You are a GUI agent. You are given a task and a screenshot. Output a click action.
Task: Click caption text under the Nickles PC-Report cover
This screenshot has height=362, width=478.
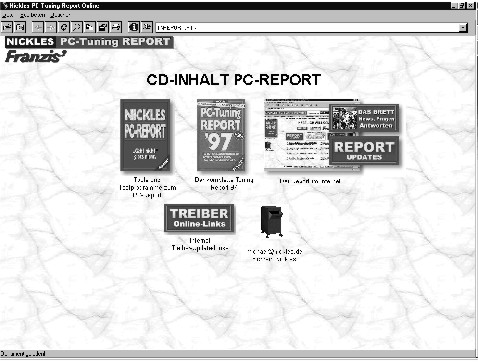[x=147, y=188]
